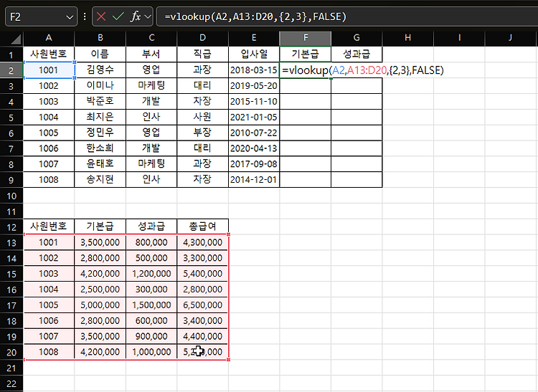Click the value 1,200,000
The width and height of the screenshot is (538, 392).
(x=151, y=274)
